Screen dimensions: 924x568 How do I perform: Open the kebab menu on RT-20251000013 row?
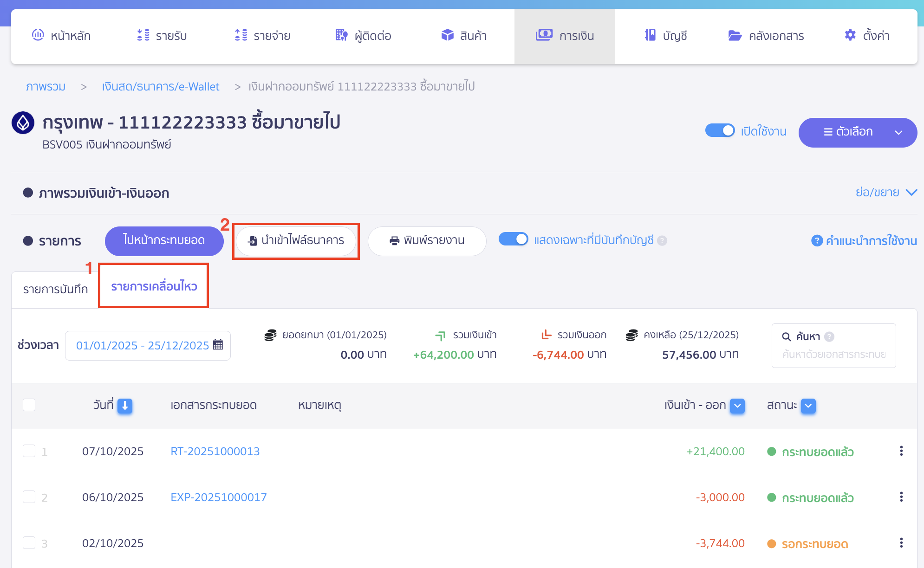click(901, 451)
